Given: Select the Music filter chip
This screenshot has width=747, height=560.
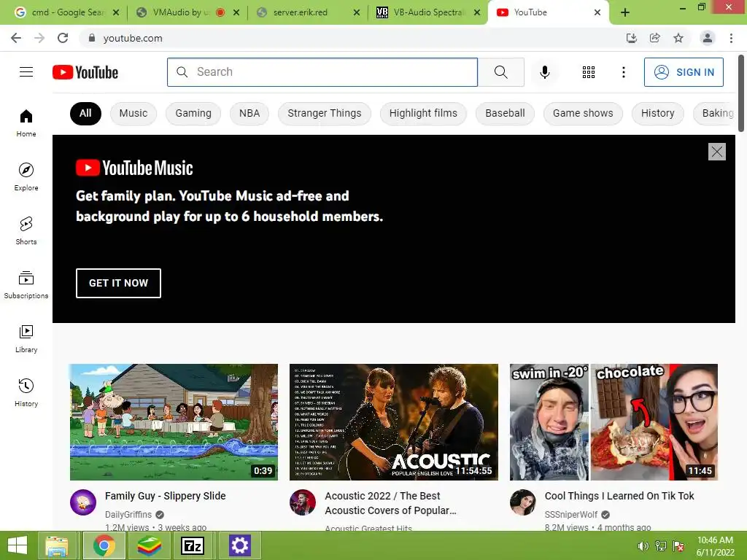Looking at the screenshot, I should [133, 113].
